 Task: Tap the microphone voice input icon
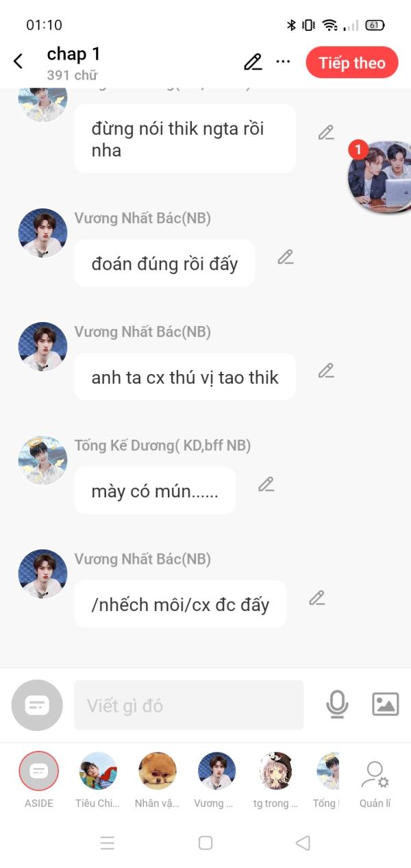pyautogui.click(x=337, y=704)
